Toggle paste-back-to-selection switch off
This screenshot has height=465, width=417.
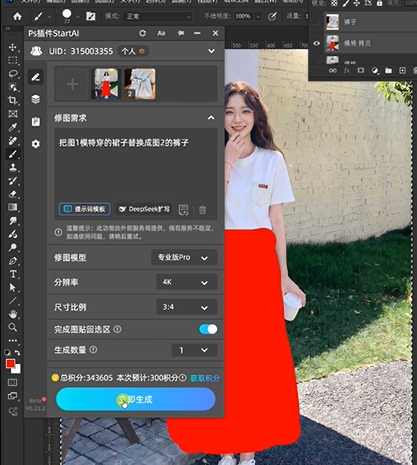208,329
